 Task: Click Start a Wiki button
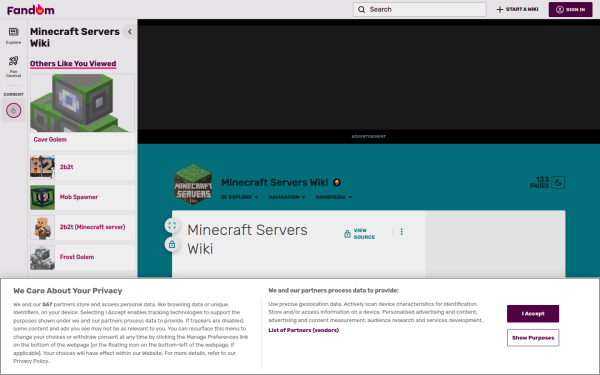click(517, 10)
